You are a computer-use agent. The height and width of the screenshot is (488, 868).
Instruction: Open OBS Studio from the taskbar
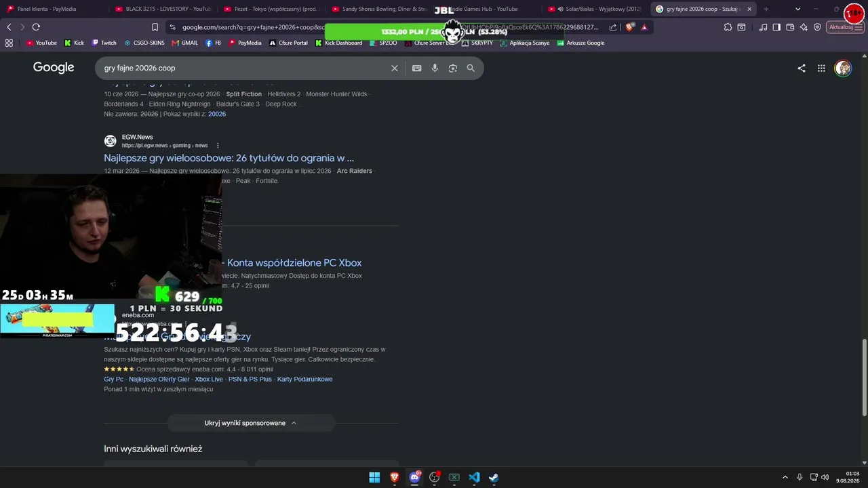click(x=435, y=477)
